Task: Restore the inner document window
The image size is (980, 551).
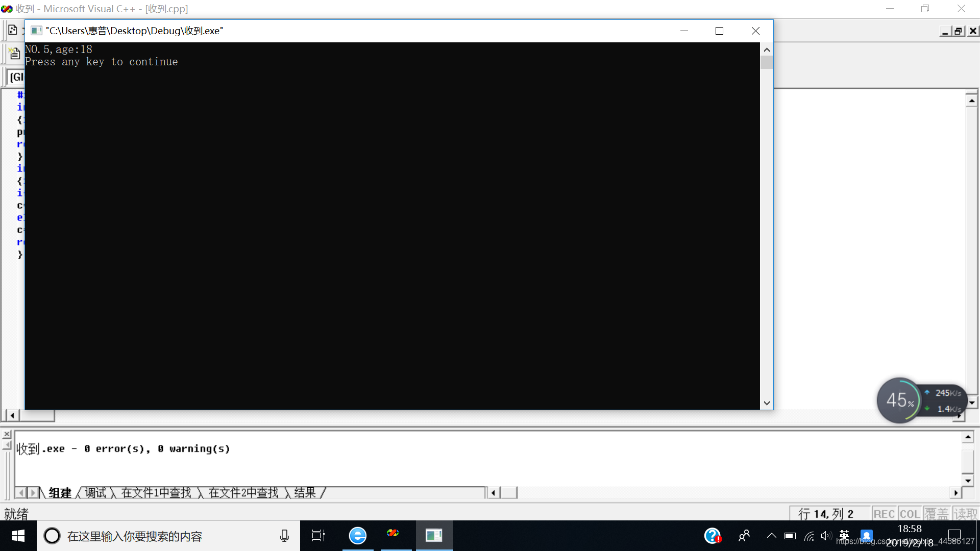Action: 959,31
